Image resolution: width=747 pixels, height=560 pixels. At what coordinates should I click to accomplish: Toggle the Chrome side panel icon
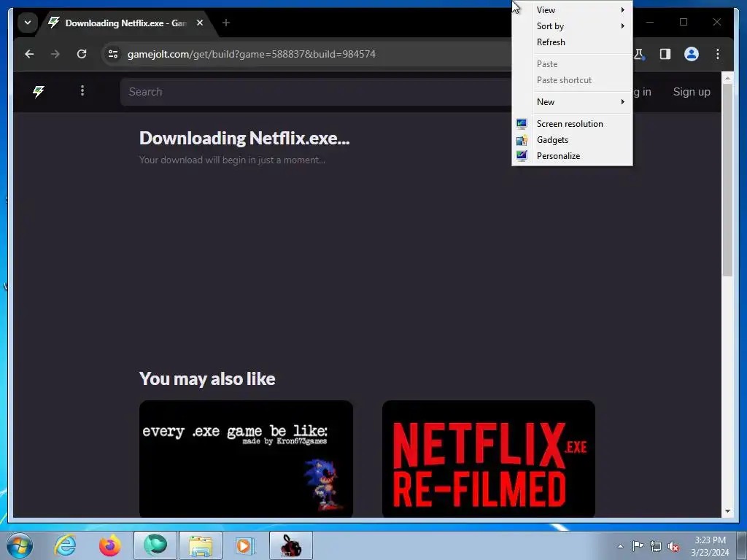click(x=665, y=54)
